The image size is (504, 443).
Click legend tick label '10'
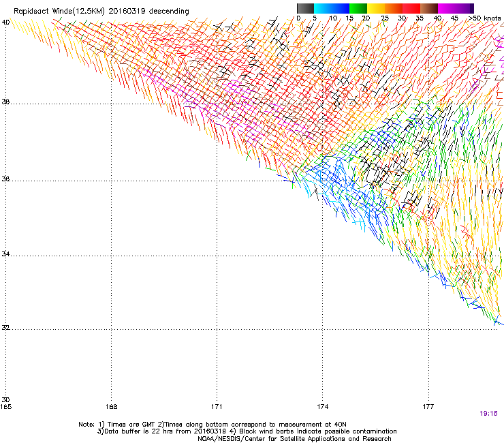click(333, 18)
